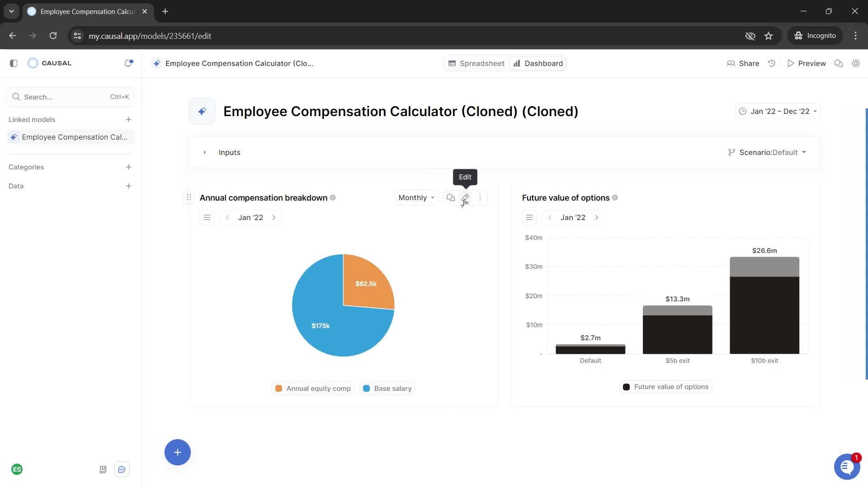Add a new category plus icon
Image resolution: width=868 pixels, height=488 pixels.
pyautogui.click(x=128, y=167)
